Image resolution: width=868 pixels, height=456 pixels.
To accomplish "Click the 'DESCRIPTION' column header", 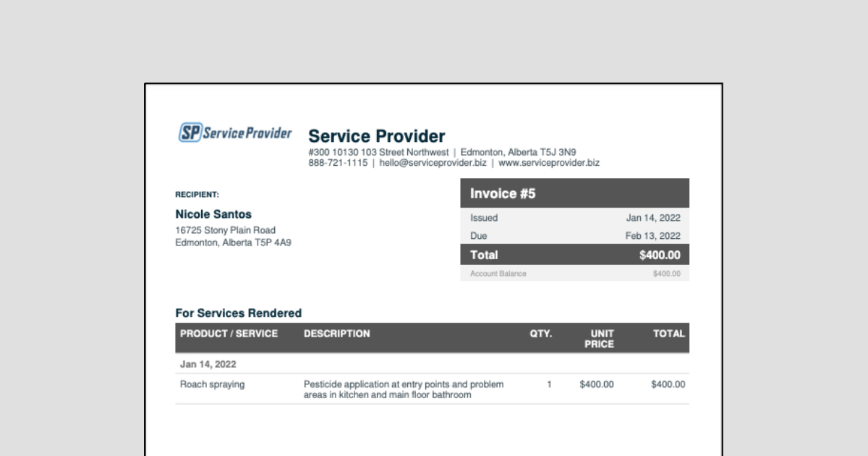I will (x=337, y=334).
